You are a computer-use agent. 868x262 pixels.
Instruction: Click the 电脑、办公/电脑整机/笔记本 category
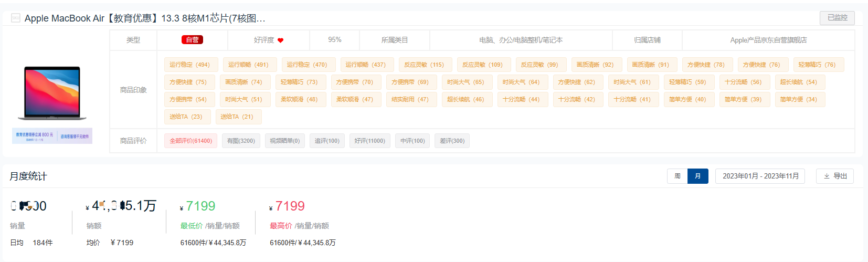(x=521, y=40)
